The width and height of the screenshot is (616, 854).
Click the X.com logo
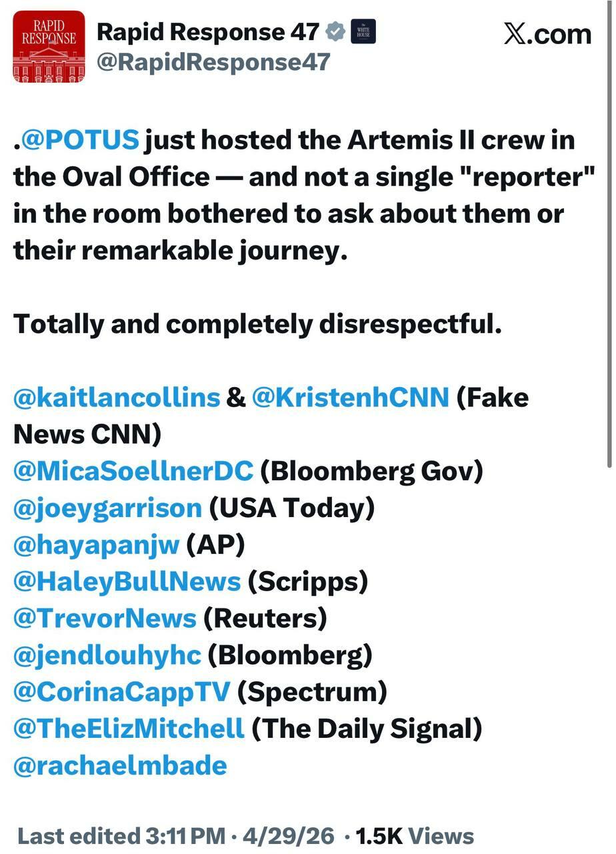pos(547,34)
